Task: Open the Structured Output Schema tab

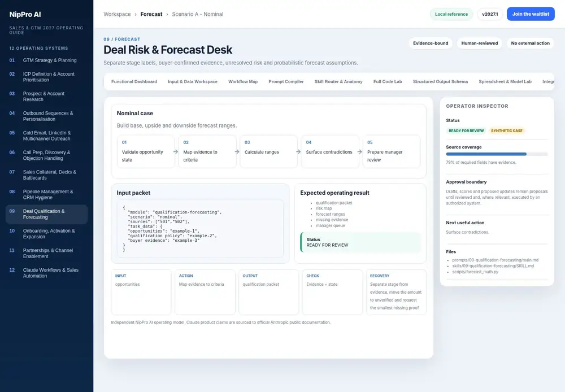Action: point(440,82)
